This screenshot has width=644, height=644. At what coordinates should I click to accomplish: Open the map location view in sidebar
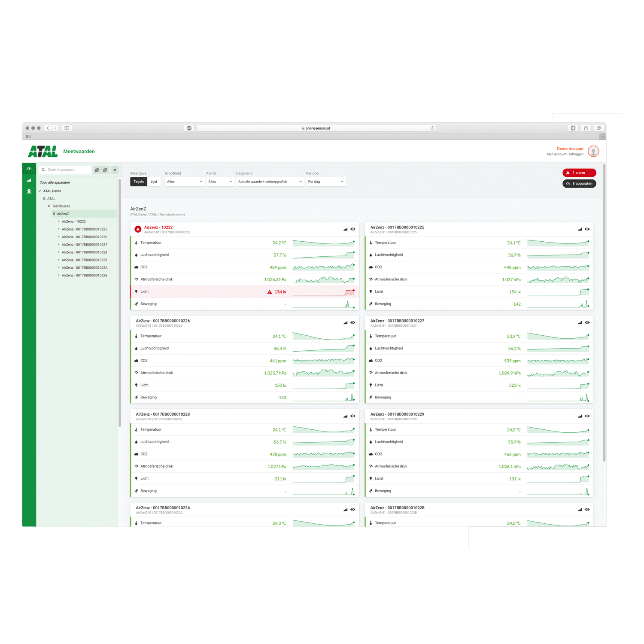29,191
